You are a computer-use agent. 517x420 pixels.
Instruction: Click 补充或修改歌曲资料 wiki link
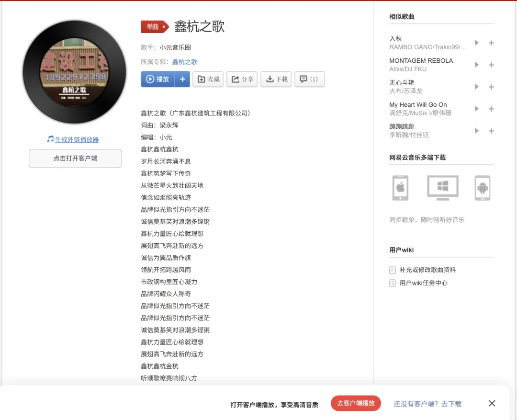(427, 270)
